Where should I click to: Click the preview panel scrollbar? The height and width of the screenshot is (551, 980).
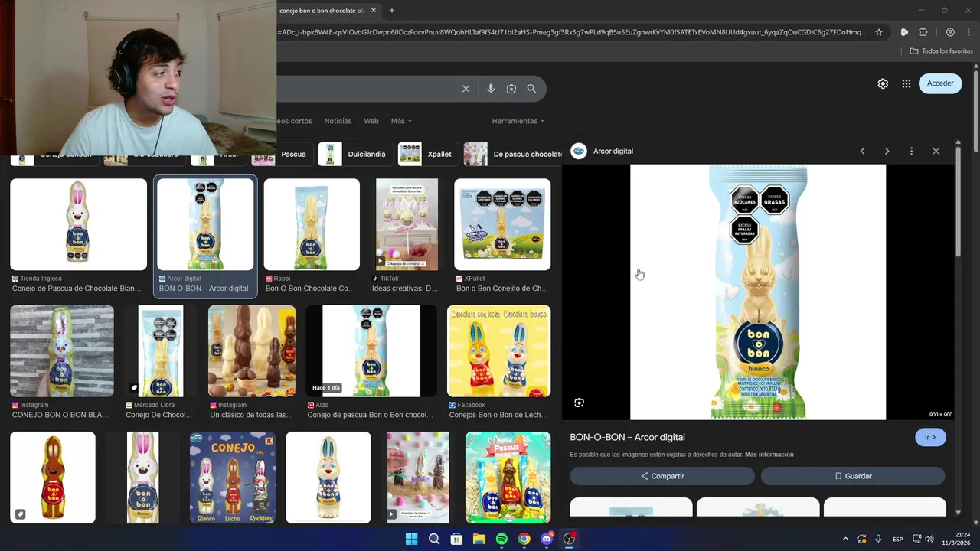[x=958, y=203]
